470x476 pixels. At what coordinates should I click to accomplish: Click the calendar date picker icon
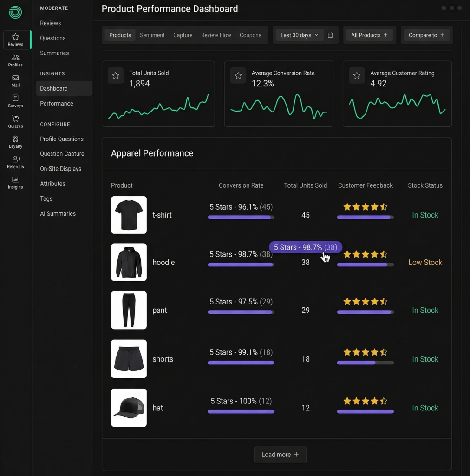point(330,35)
